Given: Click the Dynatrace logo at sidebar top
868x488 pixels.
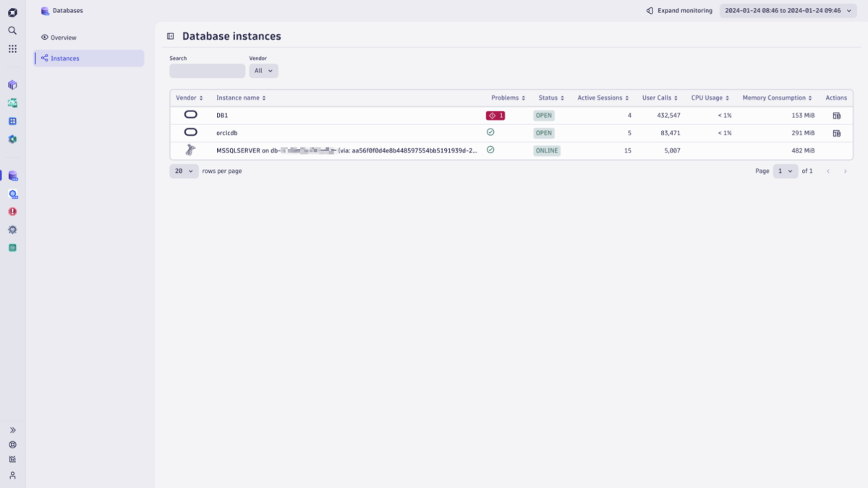Looking at the screenshot, I should tap(12, 12).
